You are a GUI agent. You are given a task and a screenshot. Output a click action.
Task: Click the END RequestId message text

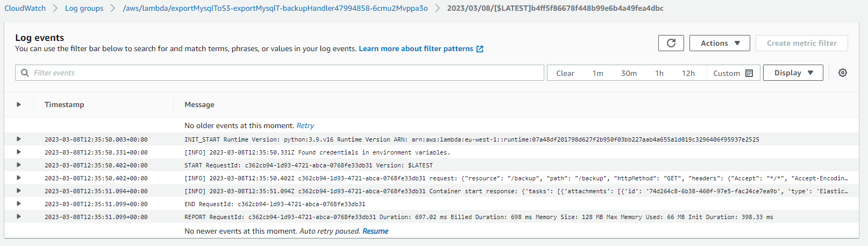tap(275, 204)
